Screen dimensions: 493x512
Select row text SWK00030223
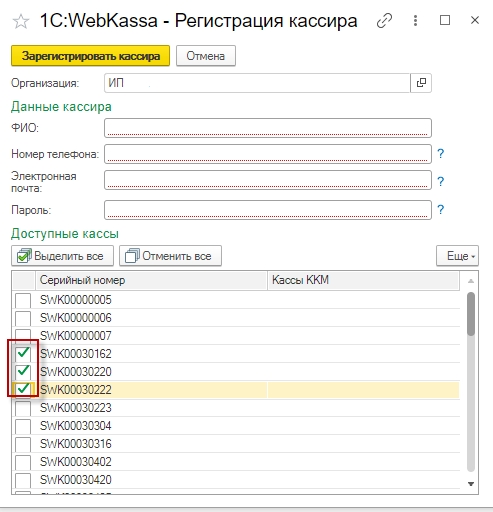tap(76, 408)
